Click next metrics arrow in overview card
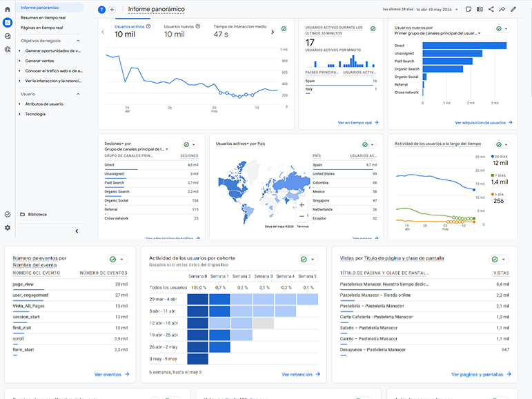The image size is (532, 399). [273, 32]
